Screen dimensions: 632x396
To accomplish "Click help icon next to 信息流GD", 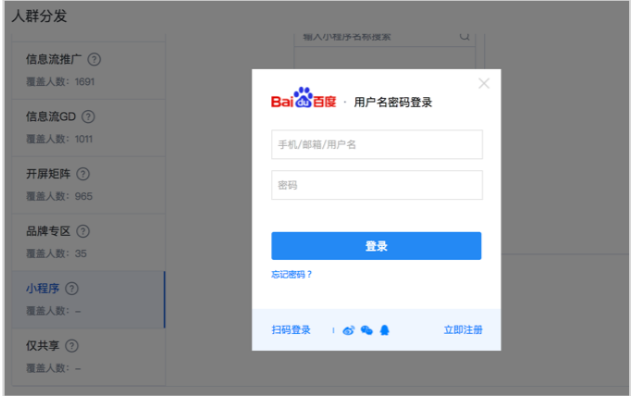I will (88, 117).
